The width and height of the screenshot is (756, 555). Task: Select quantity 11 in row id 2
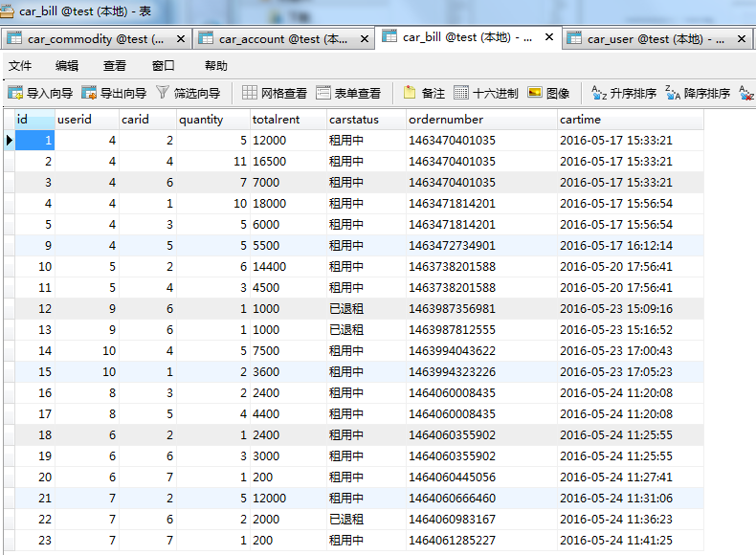tap(213, 162)
